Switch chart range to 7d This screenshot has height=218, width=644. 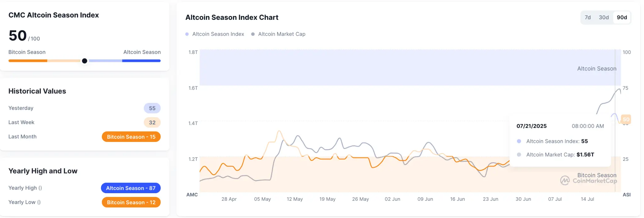point(587,18)
